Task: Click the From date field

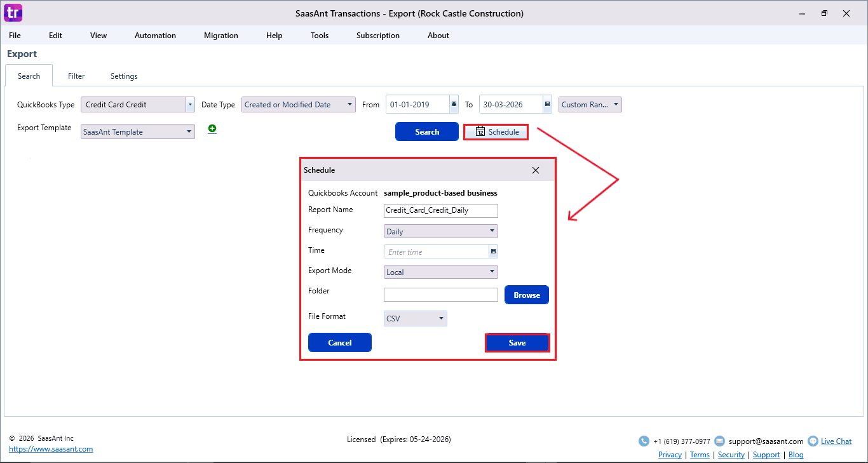Action: pyautogui.click(x=417, y=104)
